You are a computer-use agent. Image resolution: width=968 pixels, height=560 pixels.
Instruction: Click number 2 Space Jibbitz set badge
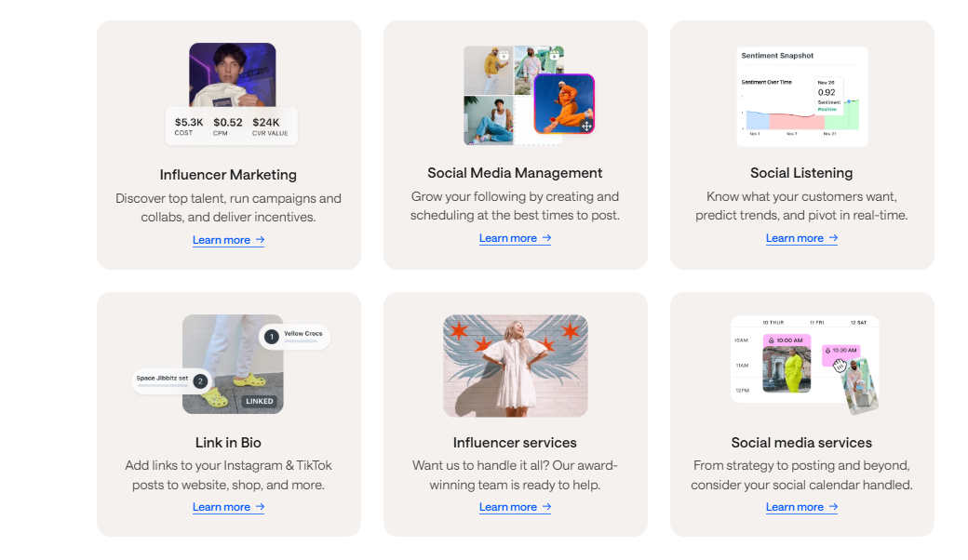199,380
